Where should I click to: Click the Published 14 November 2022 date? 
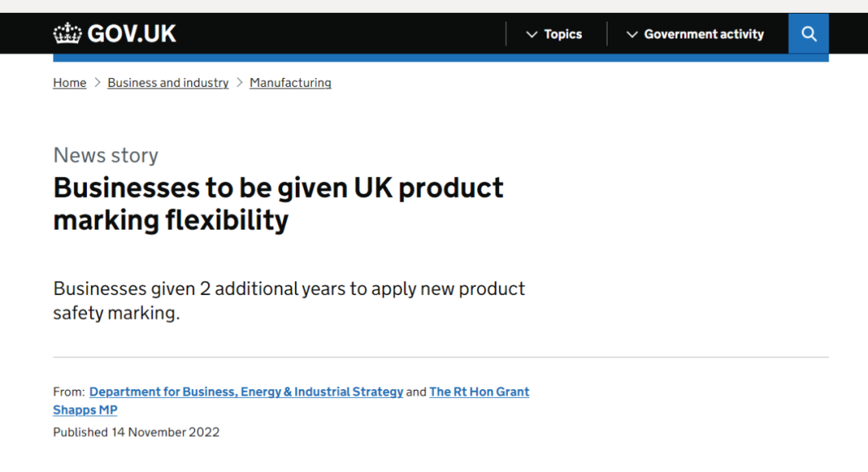[x=136, y=432]
